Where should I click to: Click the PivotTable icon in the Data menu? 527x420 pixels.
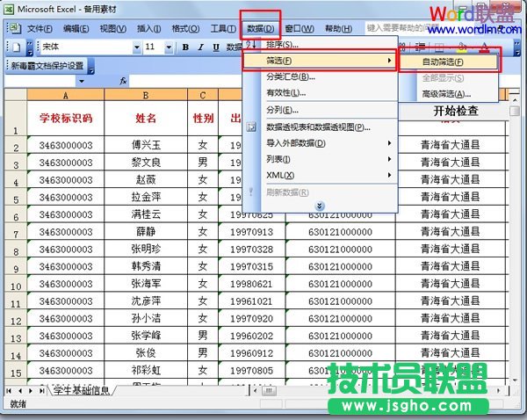pyautogui.click(x=251, y=127)
